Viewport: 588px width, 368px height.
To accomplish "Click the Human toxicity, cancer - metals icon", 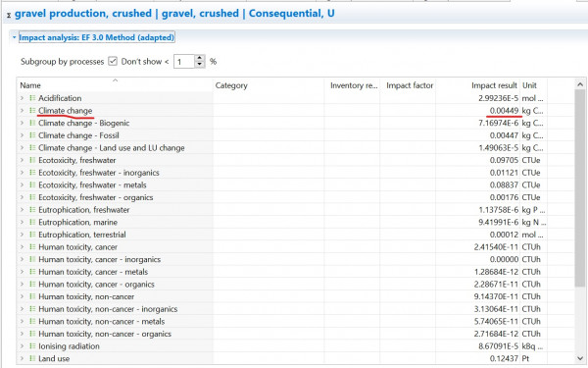I will (32, 272).
